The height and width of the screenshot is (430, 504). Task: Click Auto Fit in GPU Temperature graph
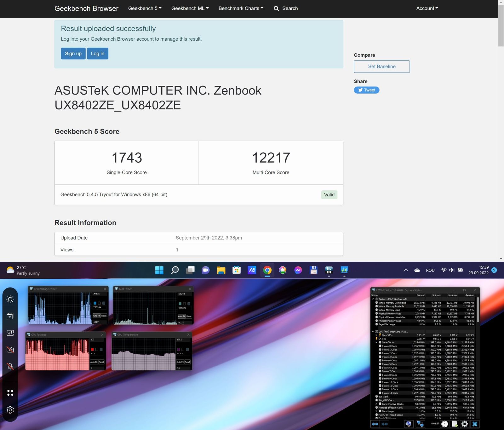coord(180,362)
